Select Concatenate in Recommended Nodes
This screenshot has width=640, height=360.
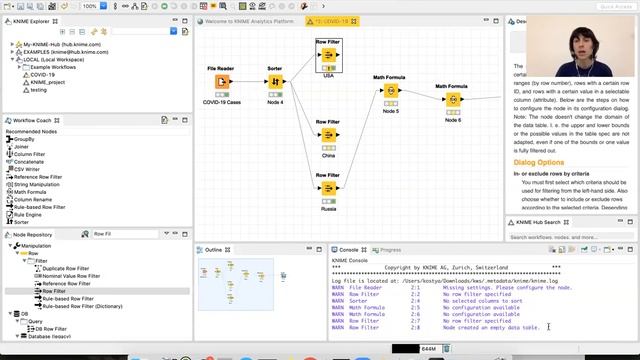point(29,162)
